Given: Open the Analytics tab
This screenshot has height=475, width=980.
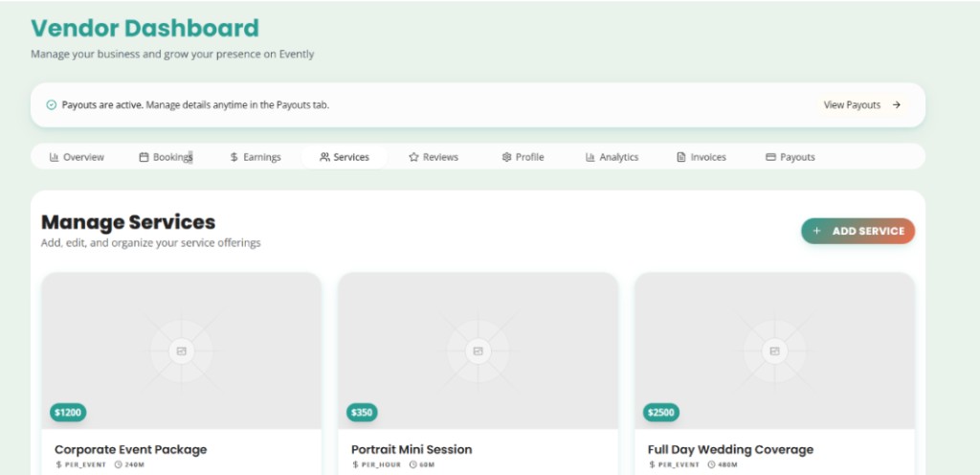Looking at the screenshot, I should [x=612, y=157].
